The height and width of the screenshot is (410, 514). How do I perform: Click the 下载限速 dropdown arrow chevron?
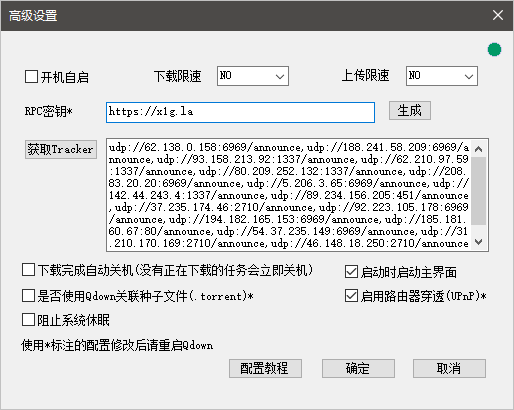pyautogui.click(x=280, y=77)
